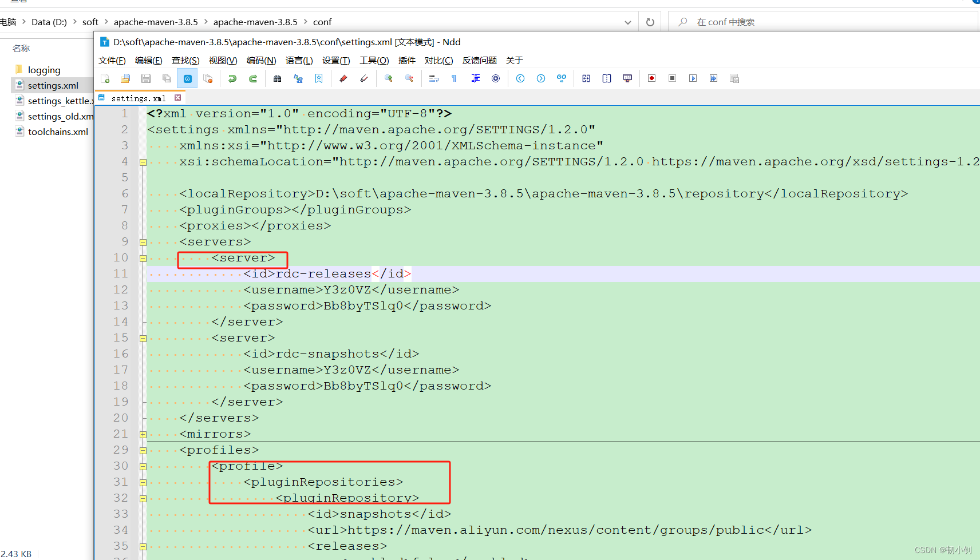Click the Zoom Out magnifier icon
Viewport: 980px width, 560px height.
[x=409, y=78]
